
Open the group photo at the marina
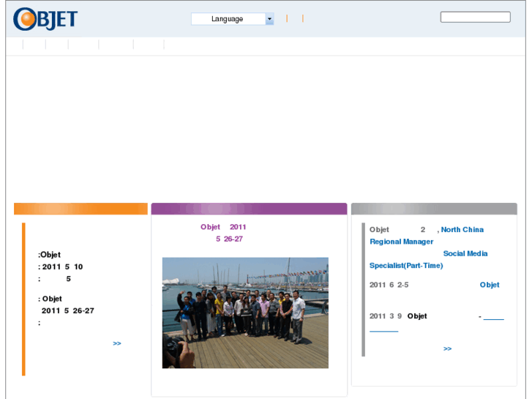(245, 313)
